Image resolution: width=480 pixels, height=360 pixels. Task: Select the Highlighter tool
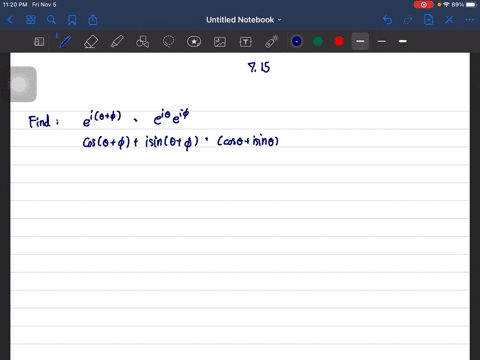pos(117,42)
